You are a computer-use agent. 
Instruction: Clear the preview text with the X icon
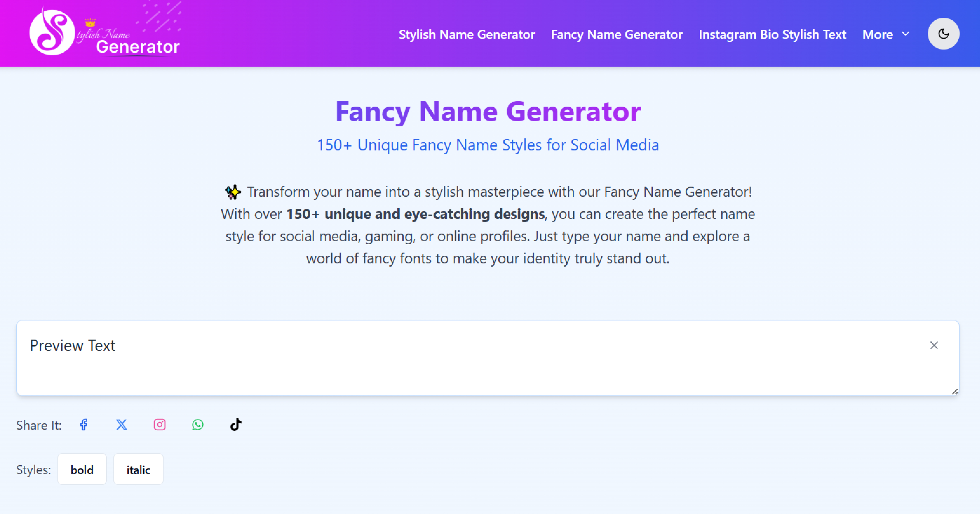934,345
